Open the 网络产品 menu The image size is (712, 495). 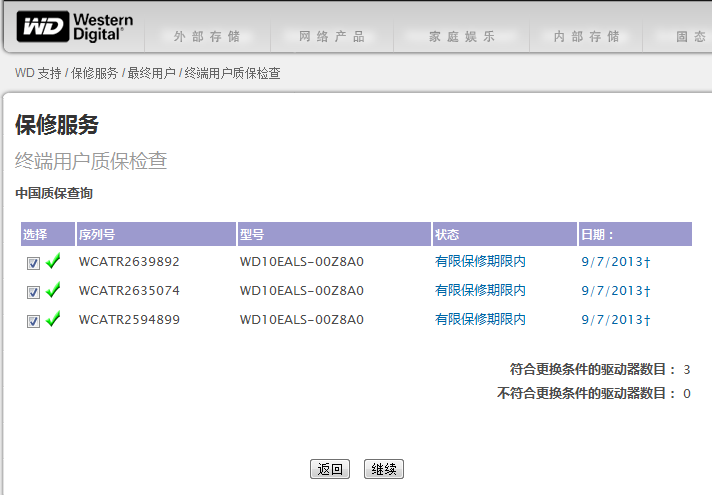point(332,36)
